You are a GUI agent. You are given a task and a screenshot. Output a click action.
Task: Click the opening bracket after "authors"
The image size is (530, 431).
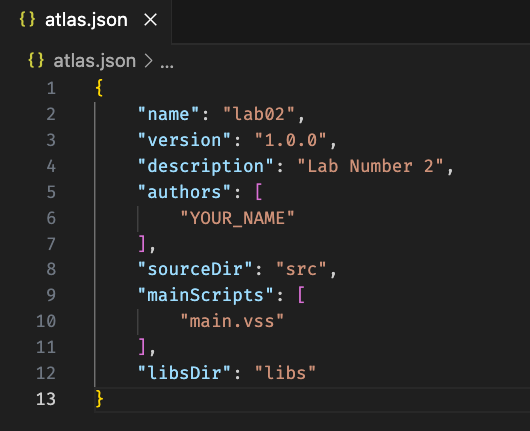click(x=259, y=192)
